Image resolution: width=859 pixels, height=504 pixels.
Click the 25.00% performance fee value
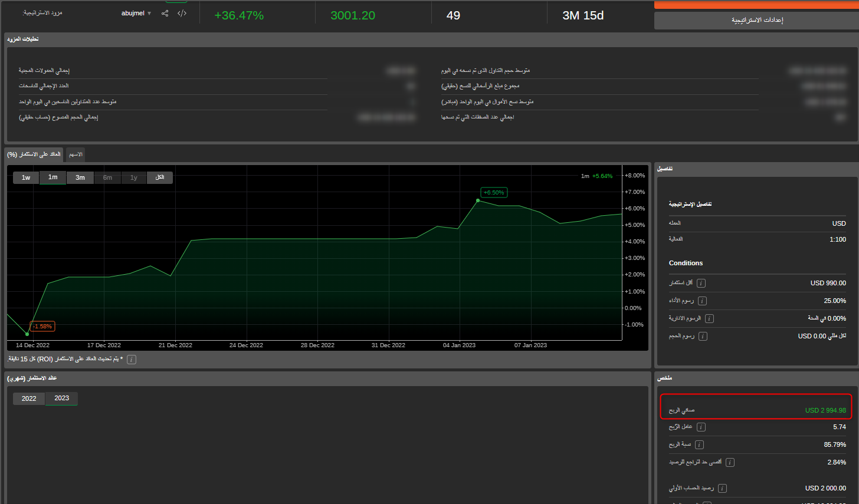[835, 301]
